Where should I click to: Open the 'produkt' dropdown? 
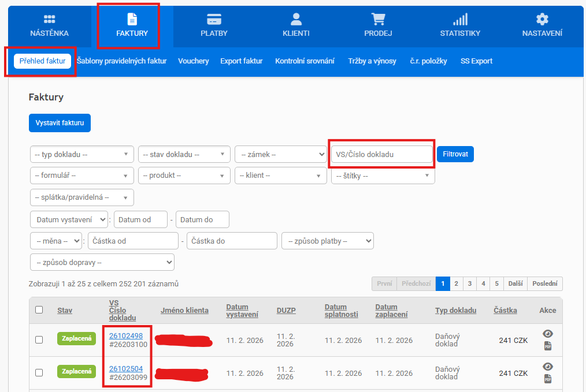tap(184, 176)
